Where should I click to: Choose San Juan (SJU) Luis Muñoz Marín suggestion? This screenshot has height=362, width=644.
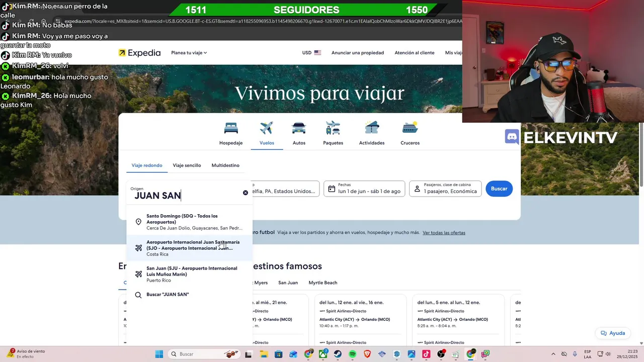tap(189, 274)
